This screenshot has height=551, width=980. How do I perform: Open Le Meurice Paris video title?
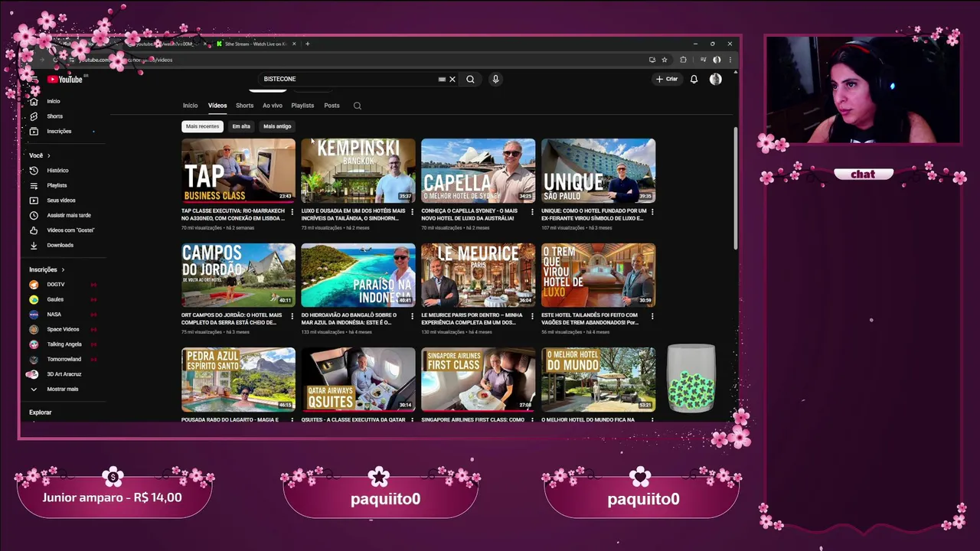472,318
